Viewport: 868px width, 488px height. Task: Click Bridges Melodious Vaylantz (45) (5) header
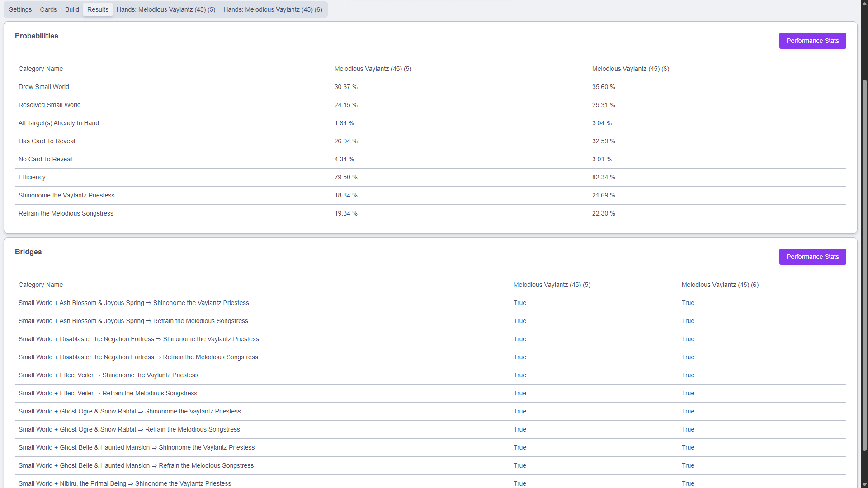[x=552, y=285]
